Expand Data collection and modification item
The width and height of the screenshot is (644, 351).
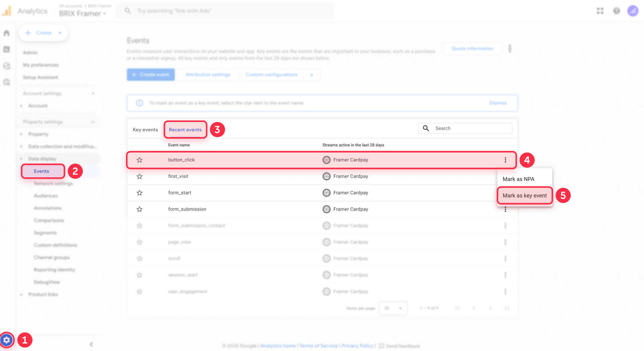pos(21,146)
